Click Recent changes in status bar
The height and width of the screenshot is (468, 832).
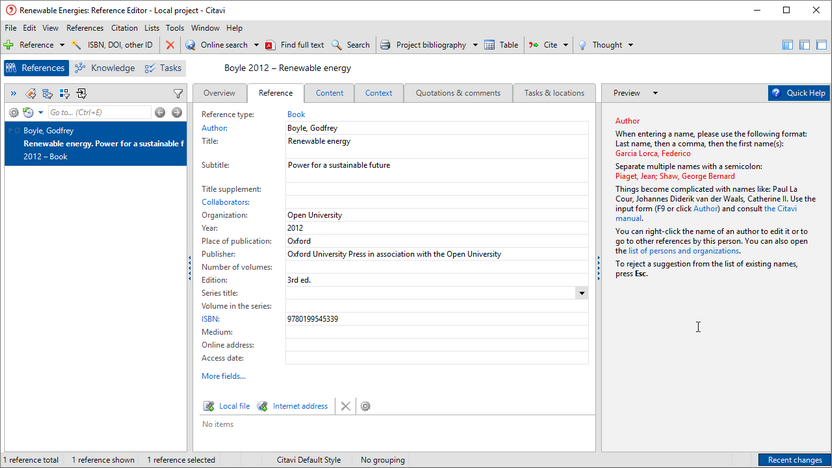(795, 460)
